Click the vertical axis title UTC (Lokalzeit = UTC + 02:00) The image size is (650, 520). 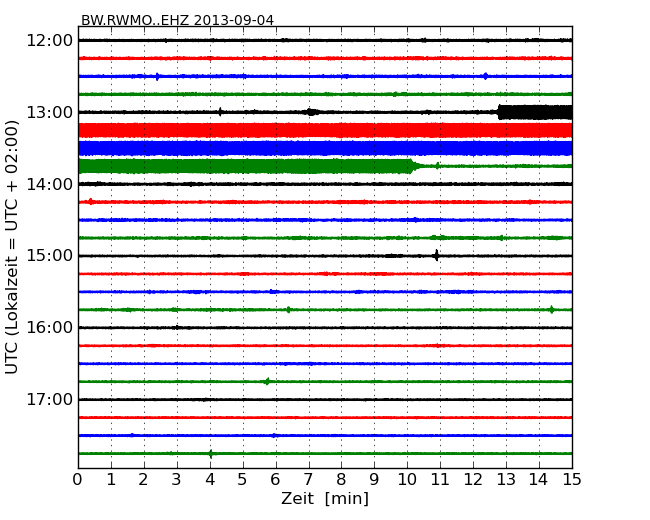click(12, 247)
